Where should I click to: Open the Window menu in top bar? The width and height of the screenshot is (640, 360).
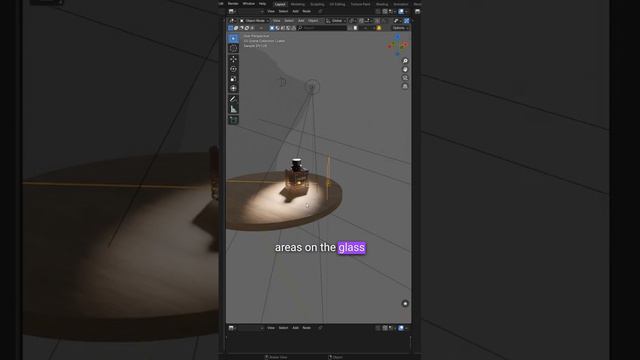(249, 4)
